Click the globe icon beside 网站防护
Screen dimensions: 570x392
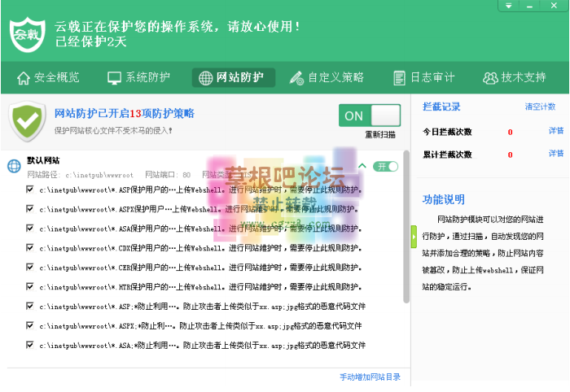tap(206, 78)
